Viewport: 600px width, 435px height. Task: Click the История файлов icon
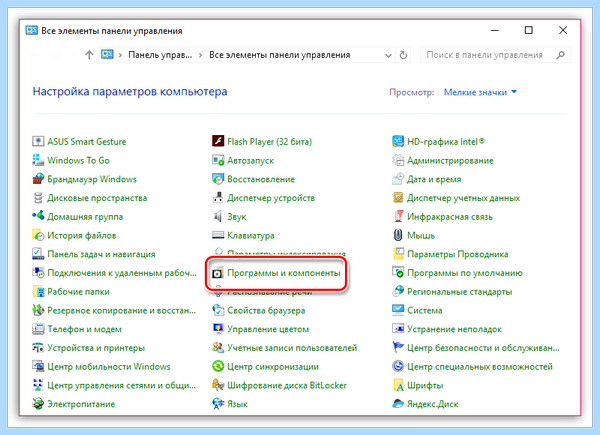pos(38,235)
